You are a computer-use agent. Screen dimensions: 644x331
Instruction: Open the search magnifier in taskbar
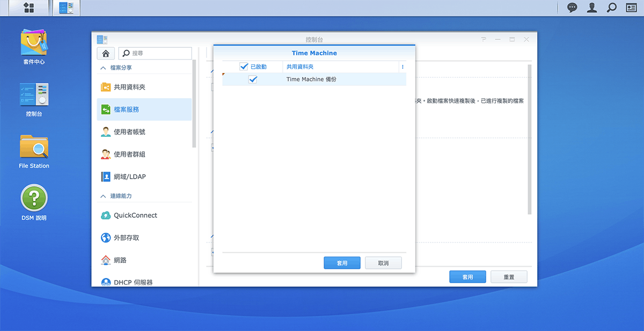tap(611, 8)
